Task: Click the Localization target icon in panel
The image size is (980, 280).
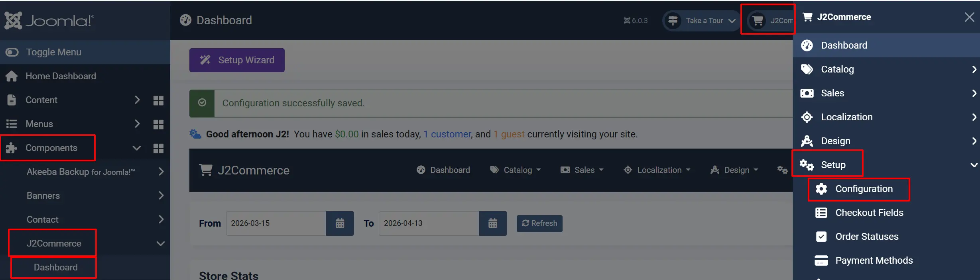Action: (x=807, y=117)
